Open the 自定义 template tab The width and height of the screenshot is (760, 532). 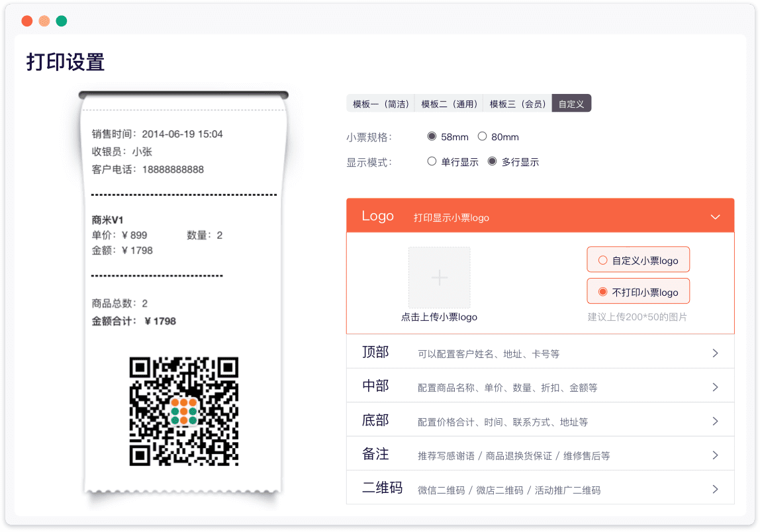(x=571, y=103)
